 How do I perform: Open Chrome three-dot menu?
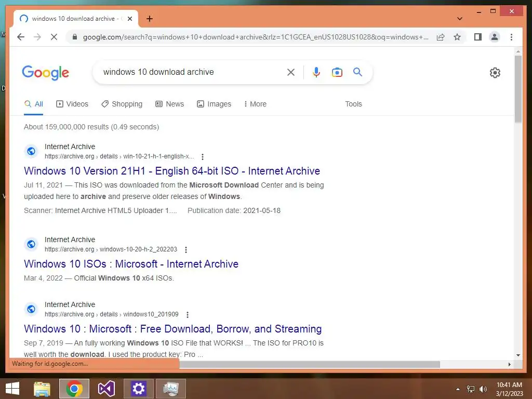pos(511,37)
